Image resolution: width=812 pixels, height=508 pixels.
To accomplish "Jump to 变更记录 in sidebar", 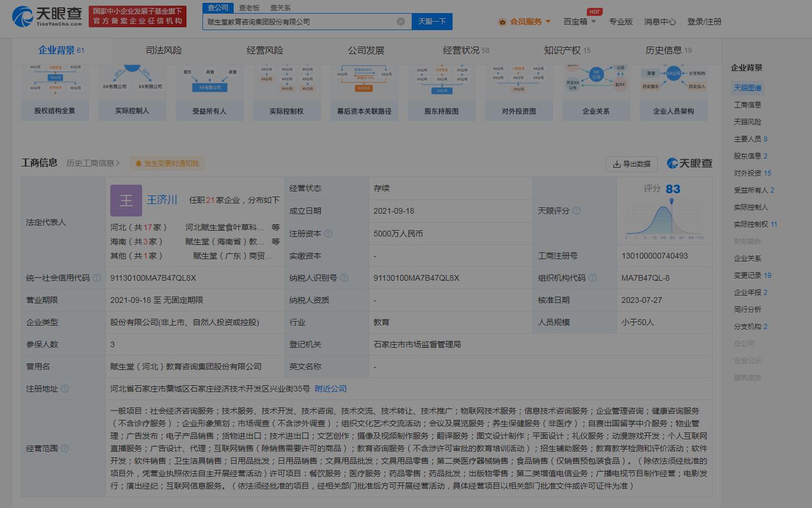I will (x=752, y=276).
